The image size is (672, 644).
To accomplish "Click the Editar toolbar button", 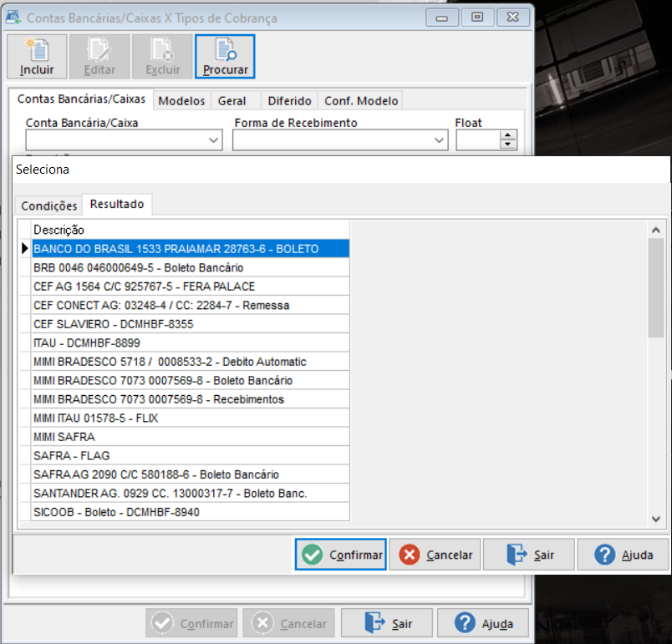I will (99, 57).
